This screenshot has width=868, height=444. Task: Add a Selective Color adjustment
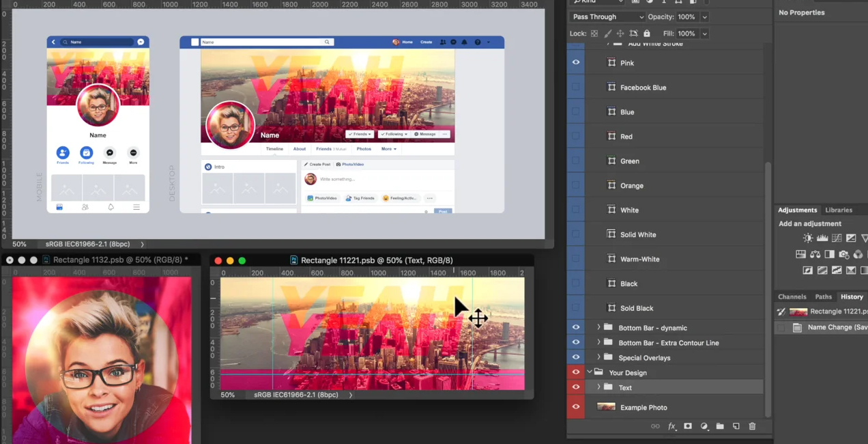click(851, 270)
